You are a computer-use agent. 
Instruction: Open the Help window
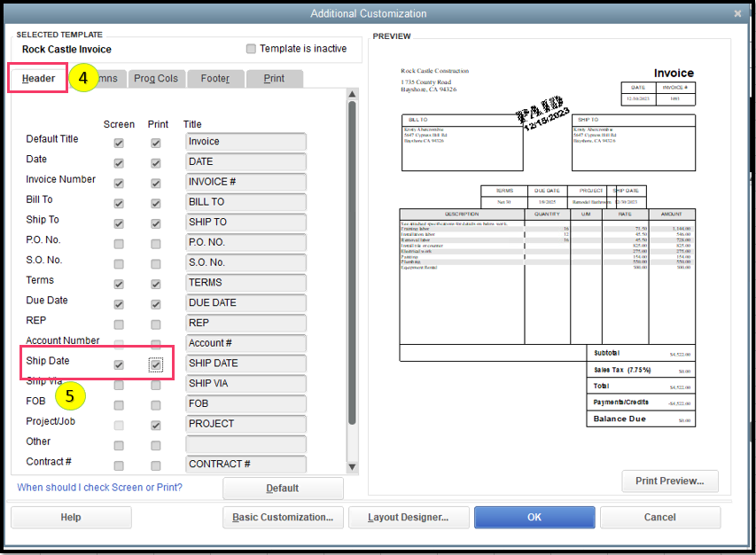[71, 517]
